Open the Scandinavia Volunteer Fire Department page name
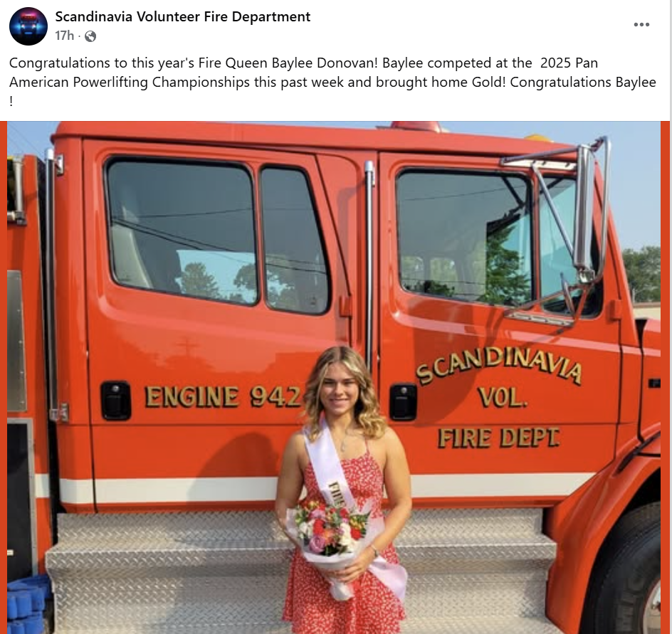672x634 pixels. [182, 16]
